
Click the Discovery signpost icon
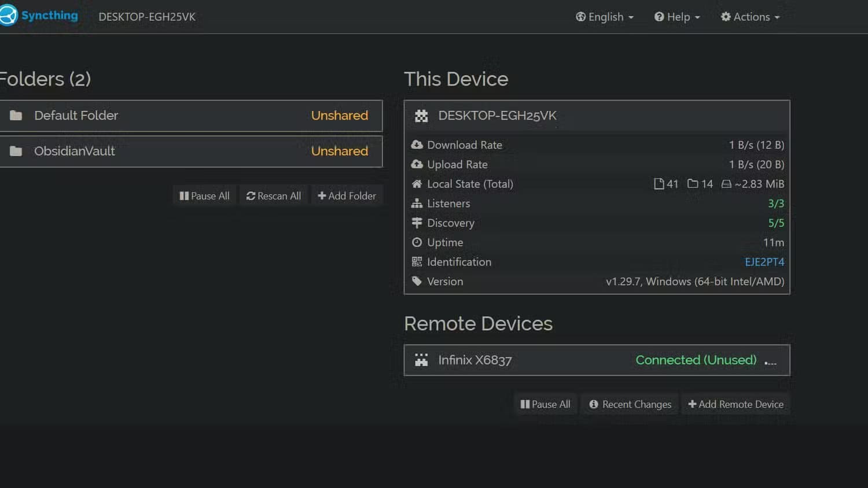(417, 223)
